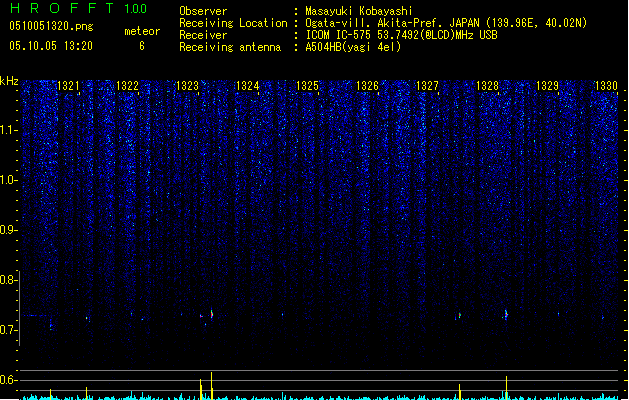Click the 0.6 kHz axis label

tap(8, 380)
